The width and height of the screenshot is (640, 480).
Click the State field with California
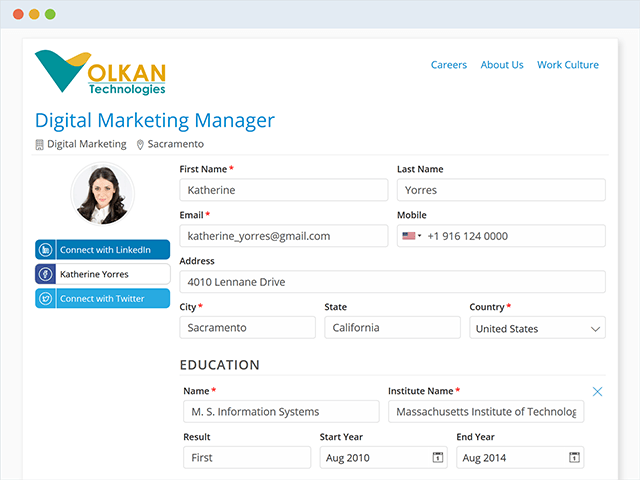[392, 327]
